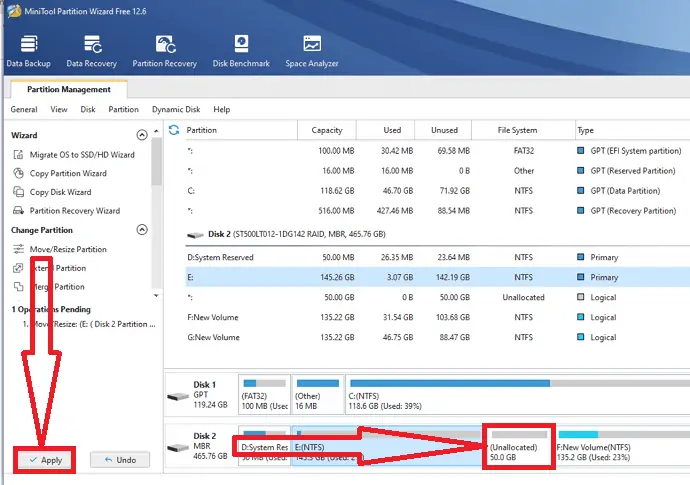
Task: Open the General menu
Action: (x=24, y=109)
